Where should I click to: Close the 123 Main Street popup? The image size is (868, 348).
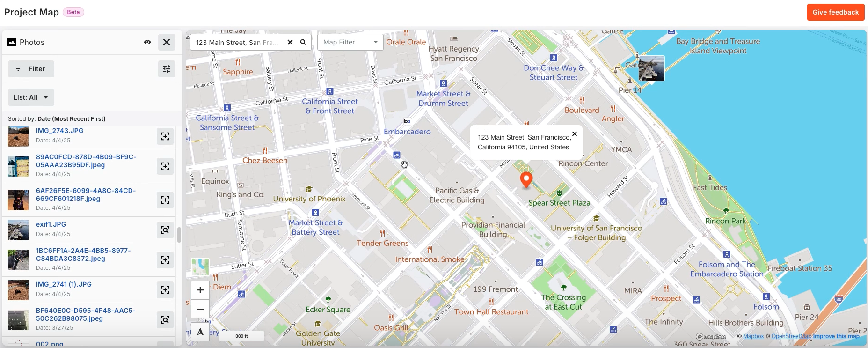(575, 134)
